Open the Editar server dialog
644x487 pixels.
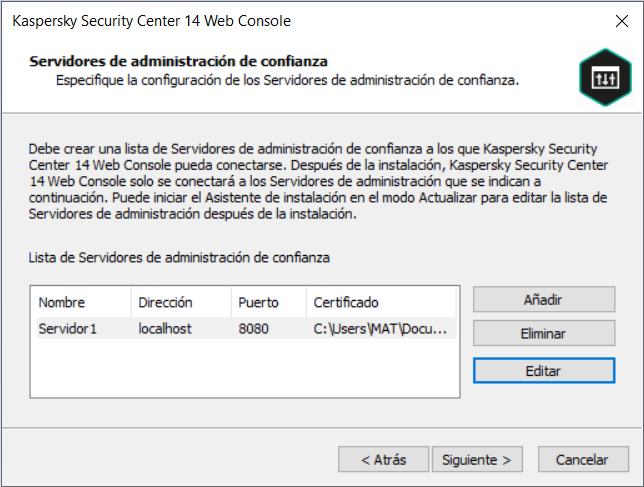click(x=544, y=370)
